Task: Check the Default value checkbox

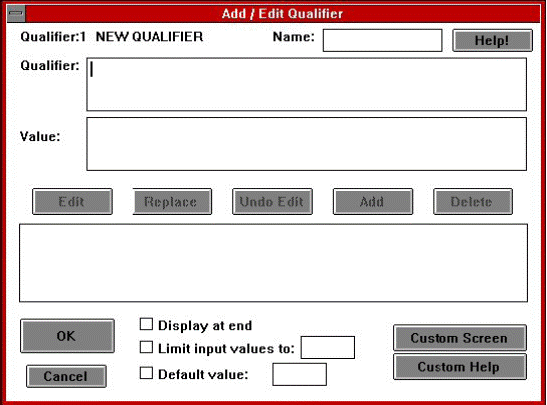Action: [146, 373]
